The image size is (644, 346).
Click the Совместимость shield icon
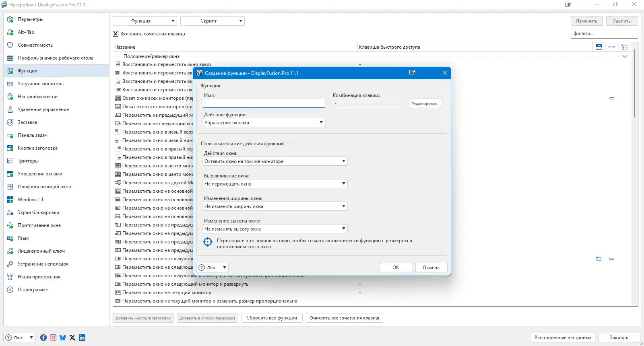[x=10, y=45]
